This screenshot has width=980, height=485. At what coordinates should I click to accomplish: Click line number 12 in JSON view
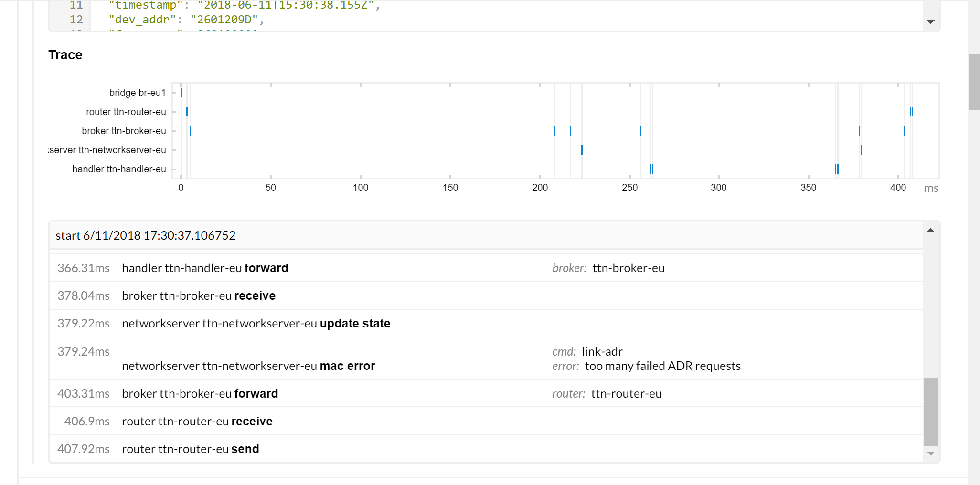[76, 20]
